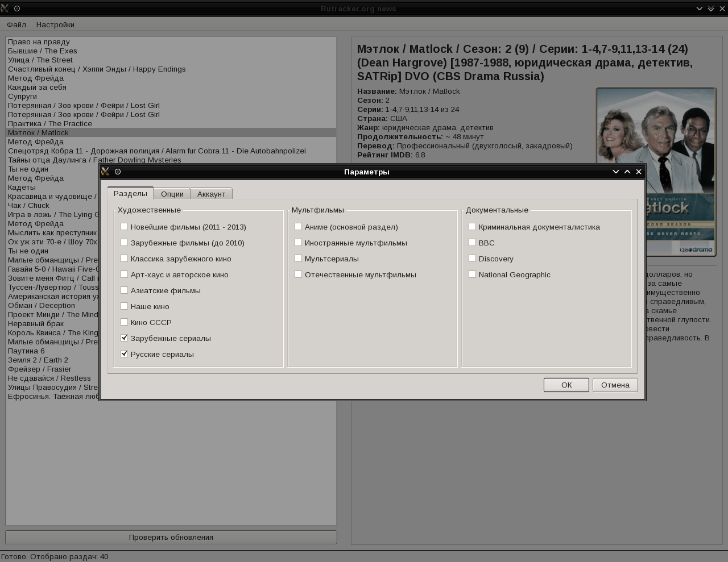
Task: Click the pin icon in the Rutracker.org news title bar
Action: 17,9
